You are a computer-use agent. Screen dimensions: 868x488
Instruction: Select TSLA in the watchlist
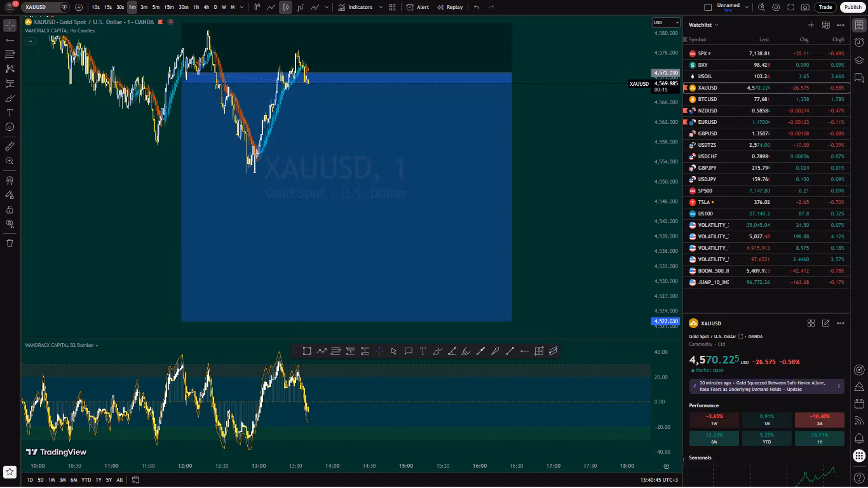[x=766, y=202]
